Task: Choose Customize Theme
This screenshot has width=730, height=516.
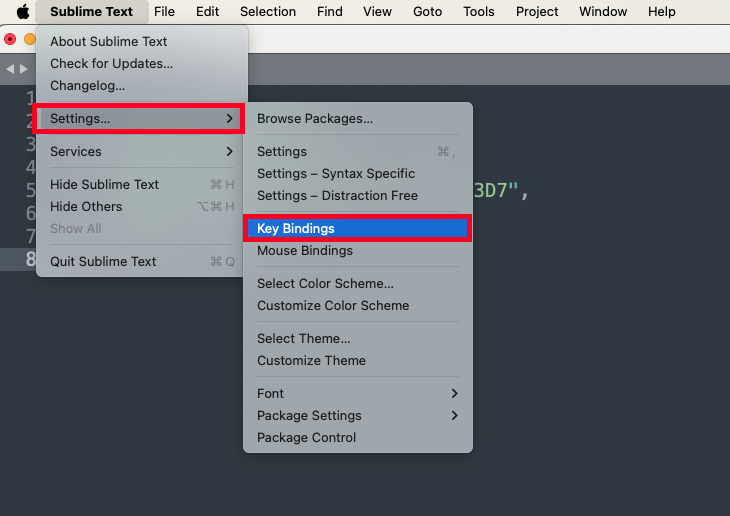Action: (x=358, y=360)
